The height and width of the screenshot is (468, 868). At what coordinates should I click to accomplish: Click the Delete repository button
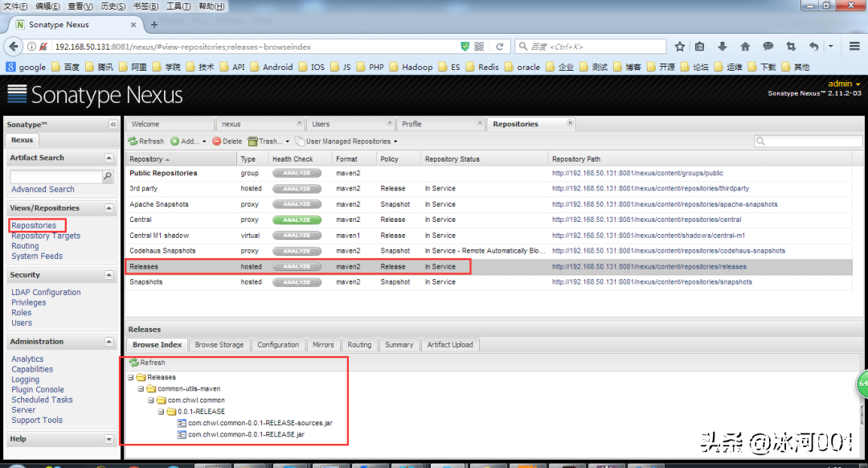click(227, 142)
